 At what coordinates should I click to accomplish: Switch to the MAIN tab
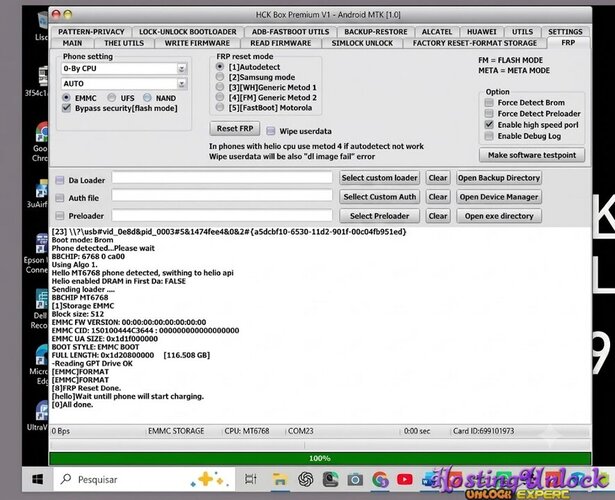(x=73, y=43)
